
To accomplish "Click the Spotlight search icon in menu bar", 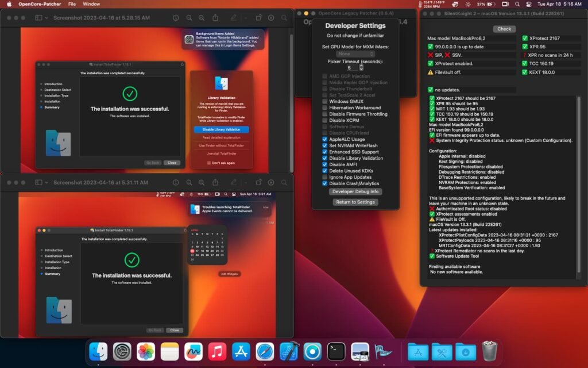I will 517,5.
